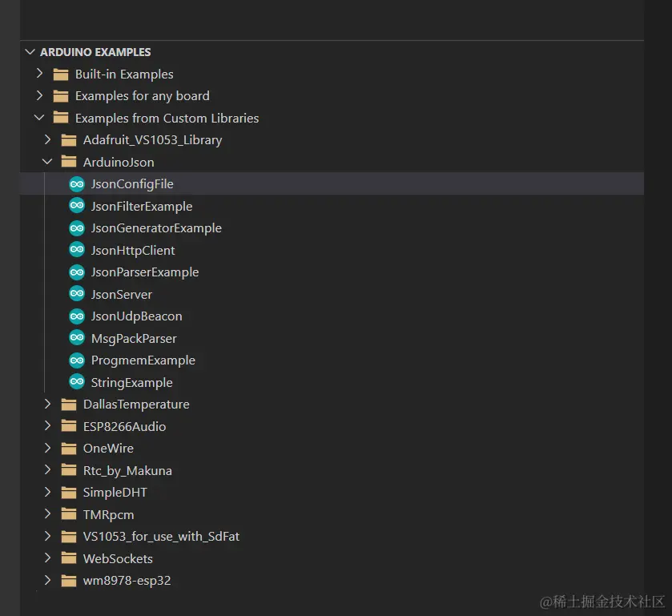Expand the Adafruit_VS1053_Library chevron
The width and height of the screenshot is (672, 616).
point(47,139)
